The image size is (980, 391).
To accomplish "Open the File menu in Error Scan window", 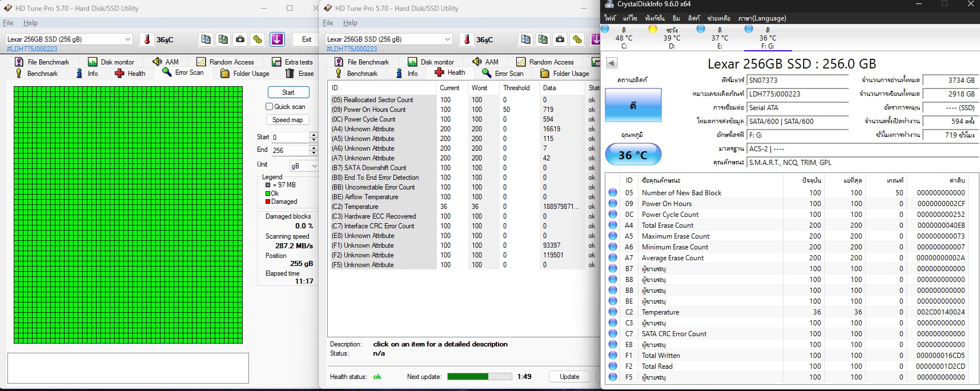I will pyautogui.click(x=8, y=23).
